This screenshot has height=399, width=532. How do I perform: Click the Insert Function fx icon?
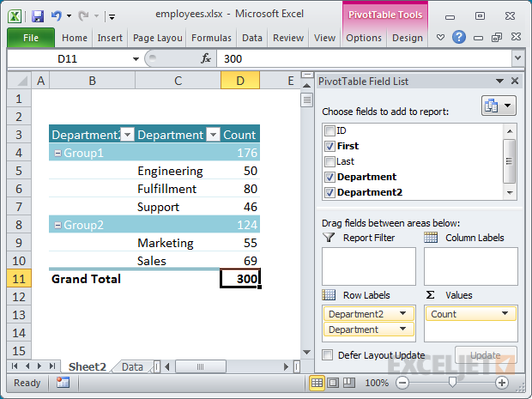(x=206, y=58)
